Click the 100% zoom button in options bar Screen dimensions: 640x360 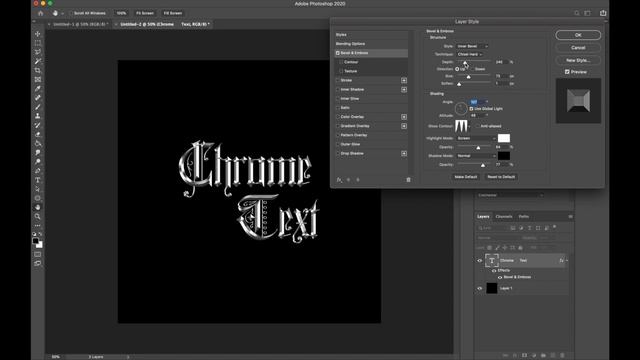pyautogui.click(x=121, y=13)
